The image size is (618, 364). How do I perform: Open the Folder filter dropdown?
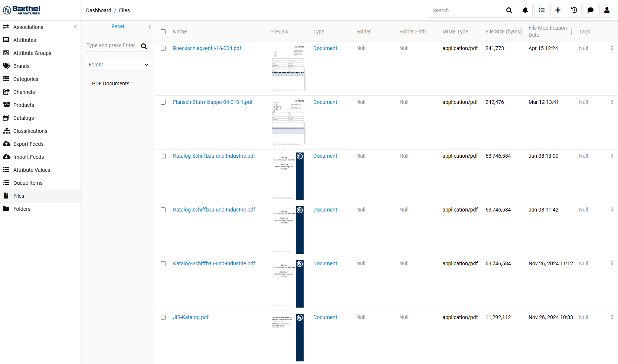[x=118, y=65]
